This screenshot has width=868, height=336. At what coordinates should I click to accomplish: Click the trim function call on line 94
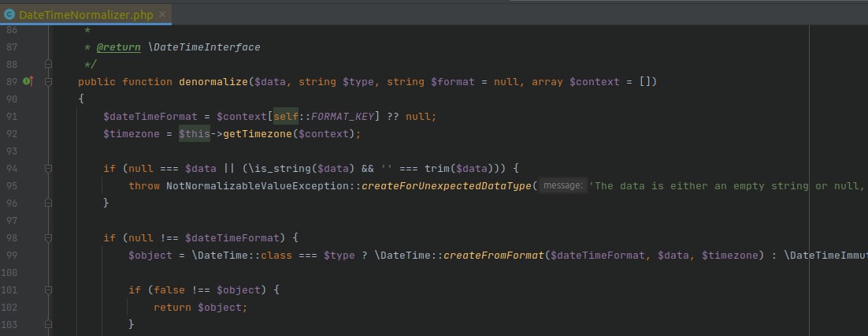coord(437,168)
